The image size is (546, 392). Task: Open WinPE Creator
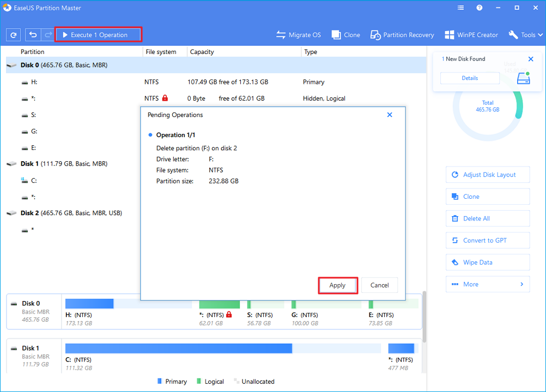471,35
